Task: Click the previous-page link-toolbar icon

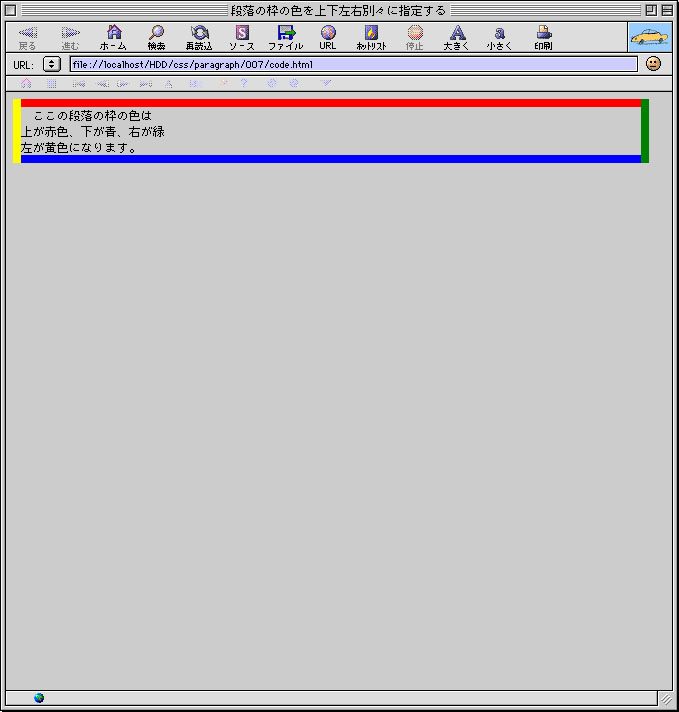Action: point(102,84)
